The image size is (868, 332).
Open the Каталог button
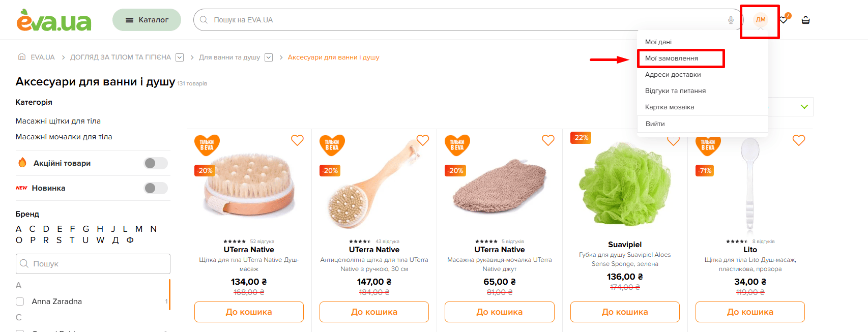147,20
